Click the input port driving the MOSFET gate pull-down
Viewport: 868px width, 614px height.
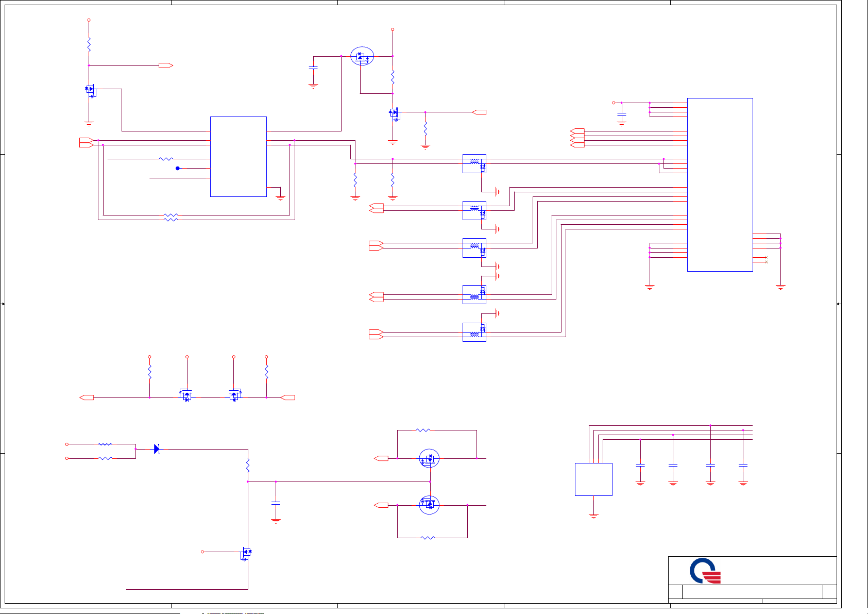tap(479, 112)
